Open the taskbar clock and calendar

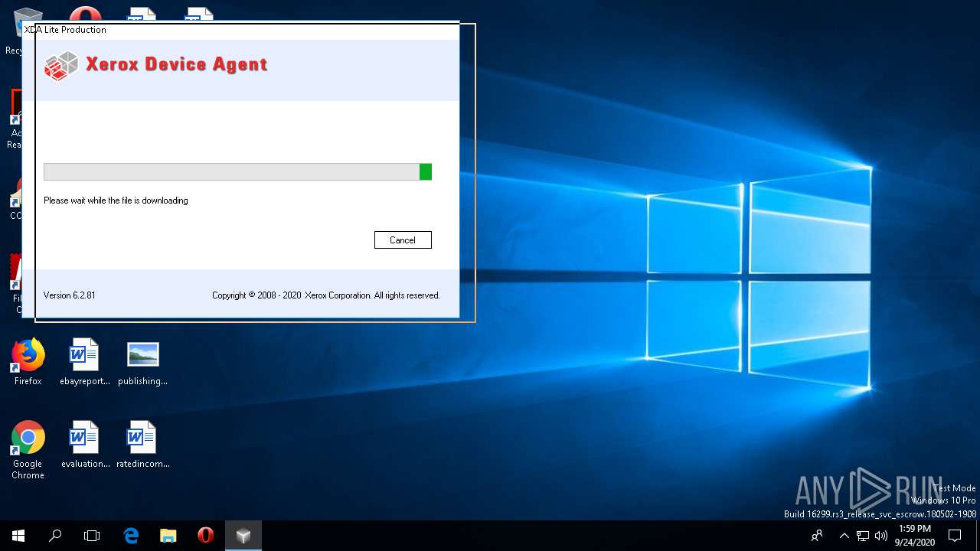[x=914, y=536]
